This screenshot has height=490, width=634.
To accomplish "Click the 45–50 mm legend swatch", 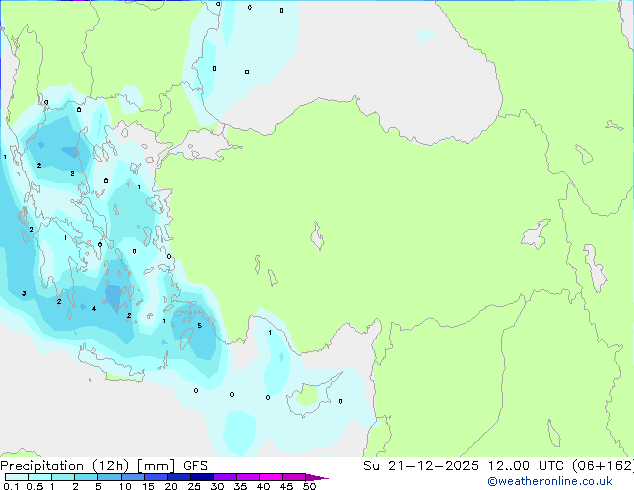I will 294,477.
